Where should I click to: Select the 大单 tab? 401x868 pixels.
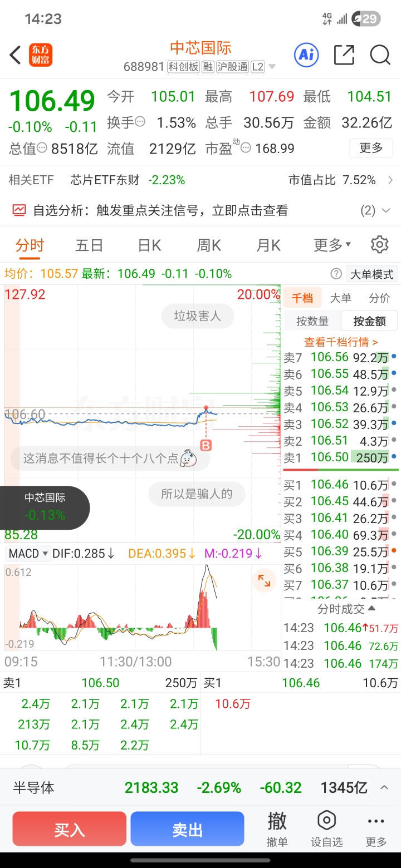pos(341,298)
